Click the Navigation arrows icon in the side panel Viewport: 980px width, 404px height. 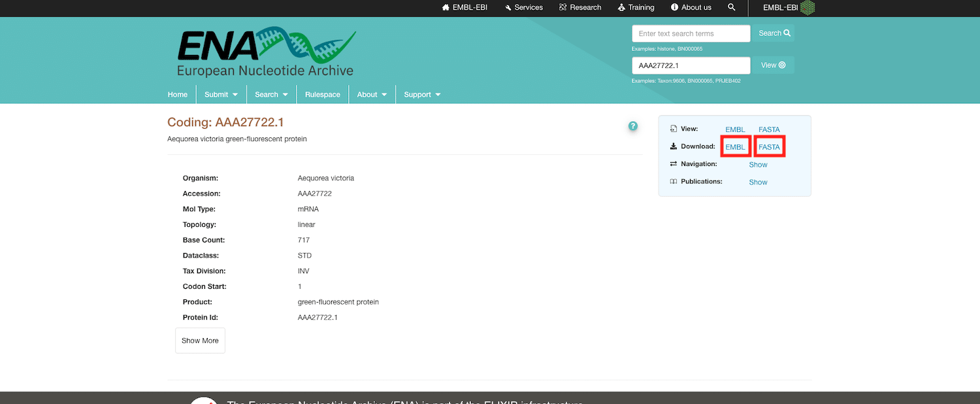pyautogui.click(x=674, y=164)
